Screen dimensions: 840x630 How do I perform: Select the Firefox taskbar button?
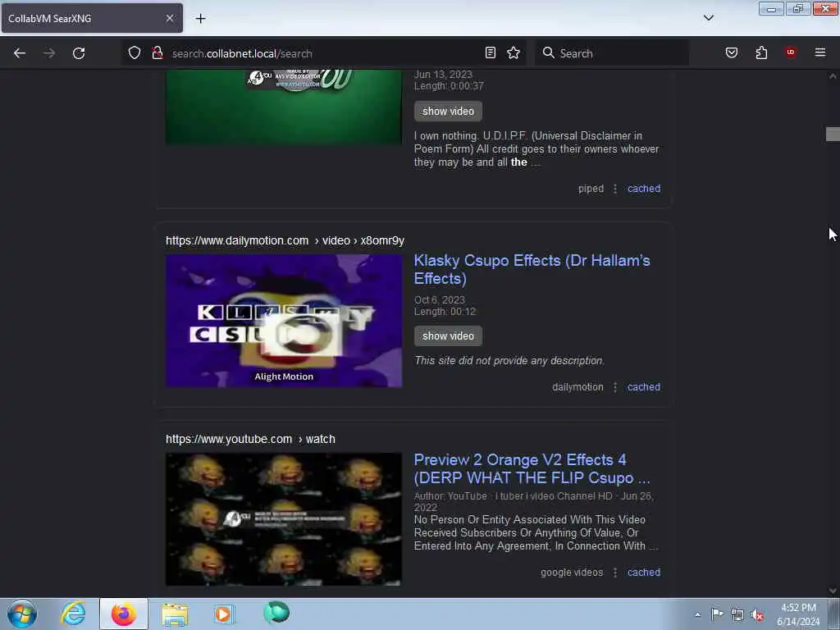pos(124,614)
